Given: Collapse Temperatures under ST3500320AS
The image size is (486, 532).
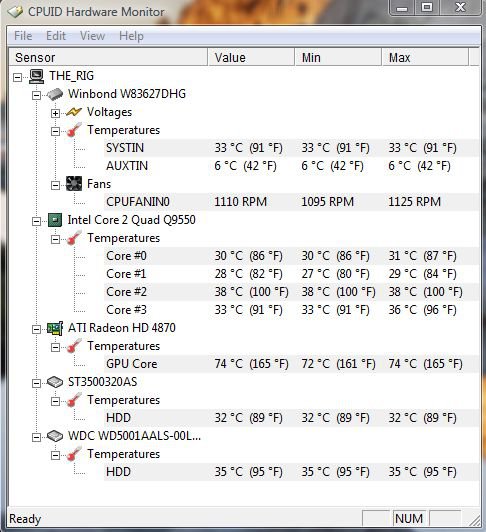Looking at the screenshot, I should click(55, 401).
